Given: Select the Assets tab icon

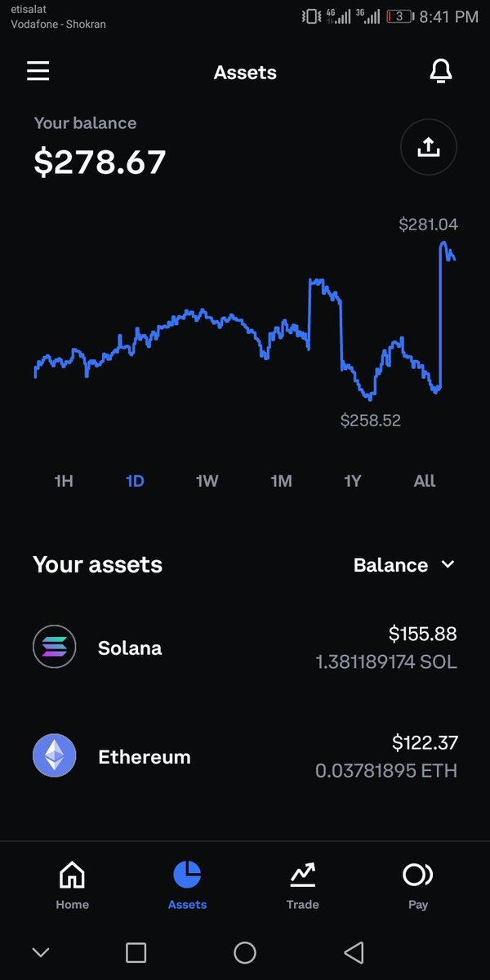Looking at the screenshot, I should pyautogui.click(x=187, y=875).
